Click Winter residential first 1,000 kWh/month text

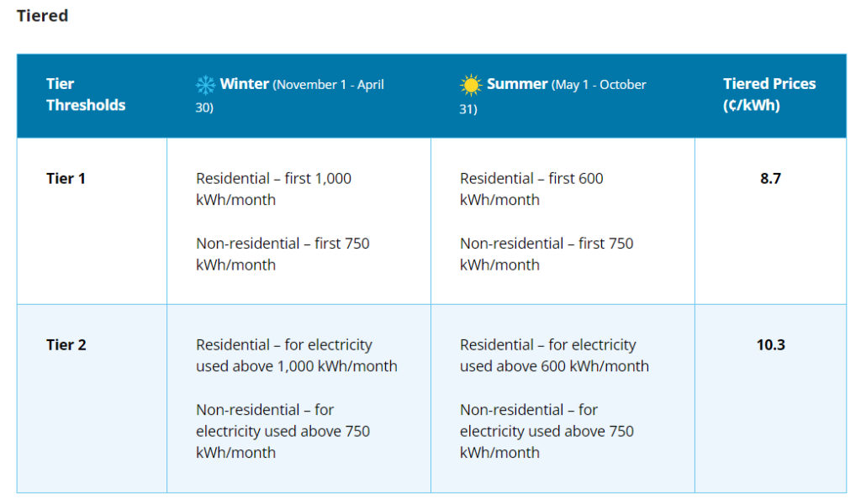(x=273, y=189)
